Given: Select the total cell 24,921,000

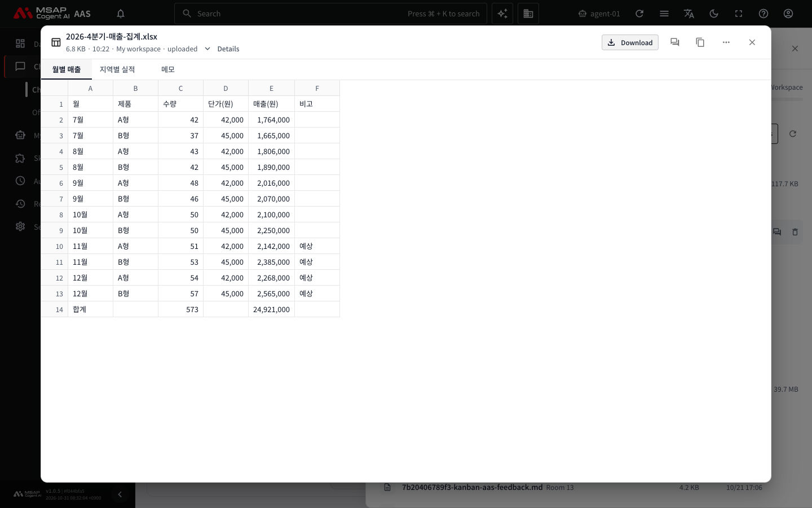Looking at the screenshot, I should (271, 309).
